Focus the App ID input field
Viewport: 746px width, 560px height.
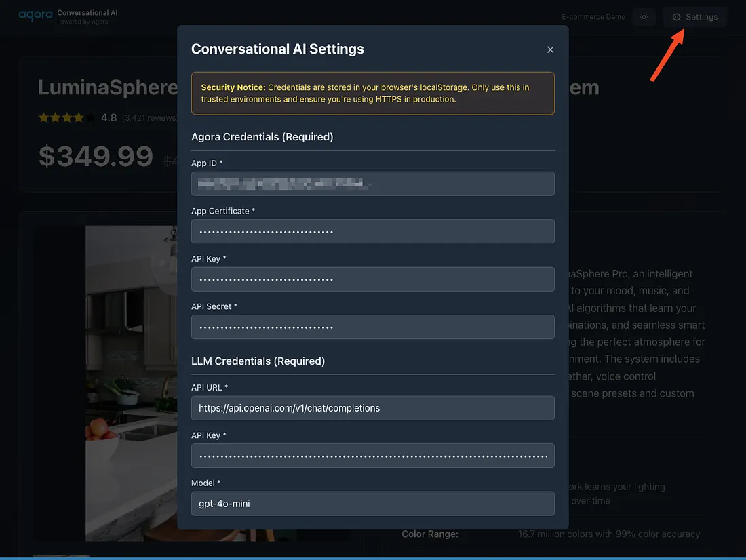point(372,184)
